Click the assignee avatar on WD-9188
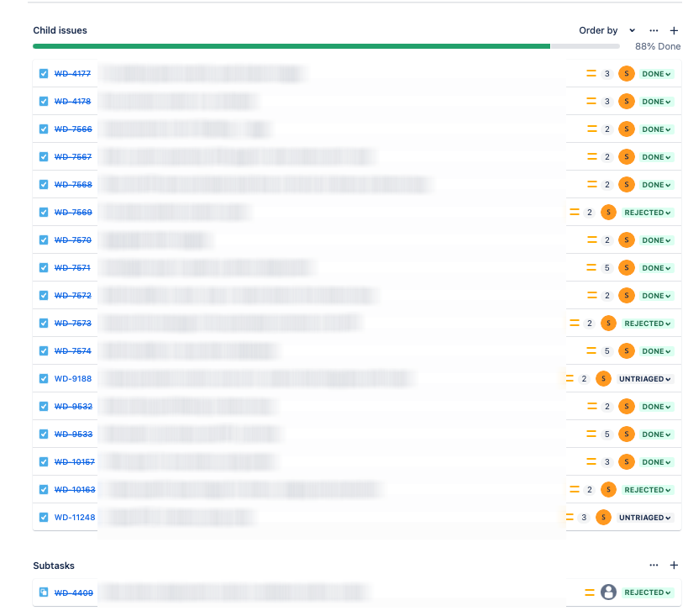The width and height of the screenshot is (688, 616). pos(603,378)
